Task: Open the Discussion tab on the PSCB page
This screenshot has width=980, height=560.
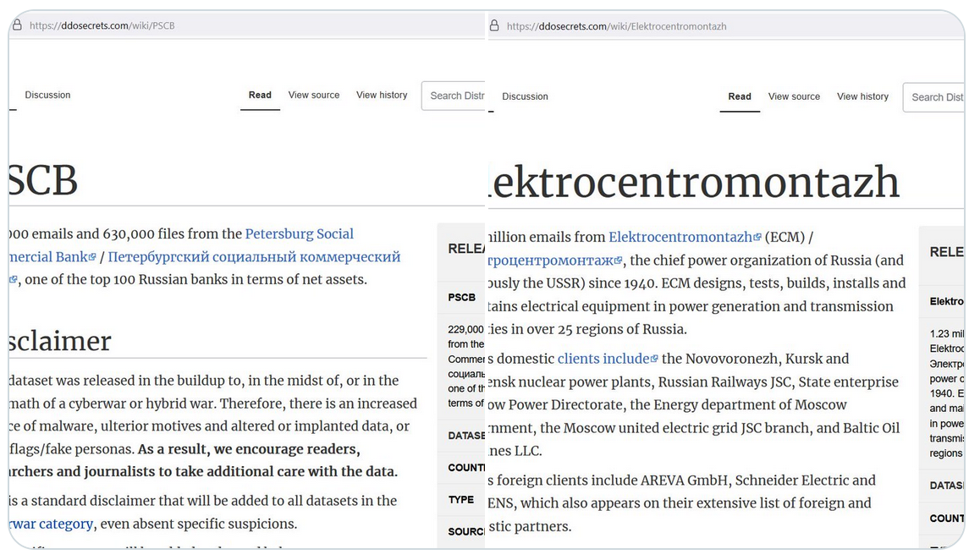Action: (x=47, y=95)
